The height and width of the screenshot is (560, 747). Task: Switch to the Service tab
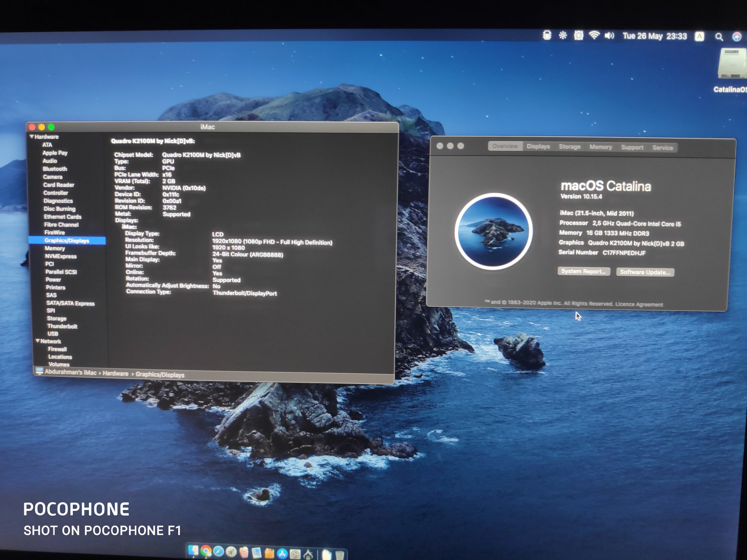point(663,148)
